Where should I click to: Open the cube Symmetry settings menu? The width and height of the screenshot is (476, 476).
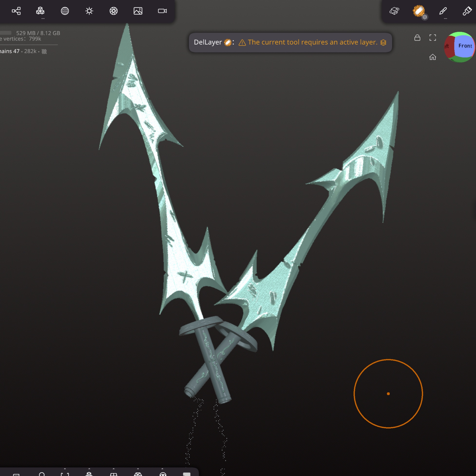(394, 11)
